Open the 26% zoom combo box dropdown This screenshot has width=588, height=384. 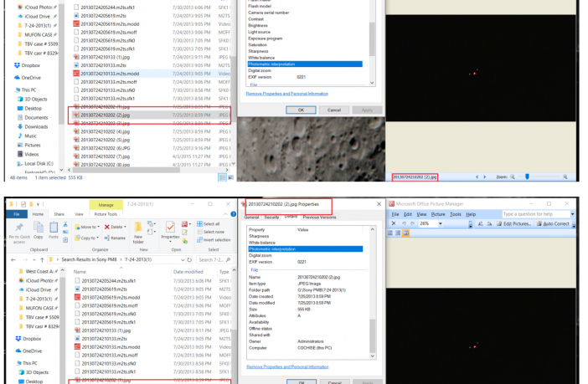point(441,223)
